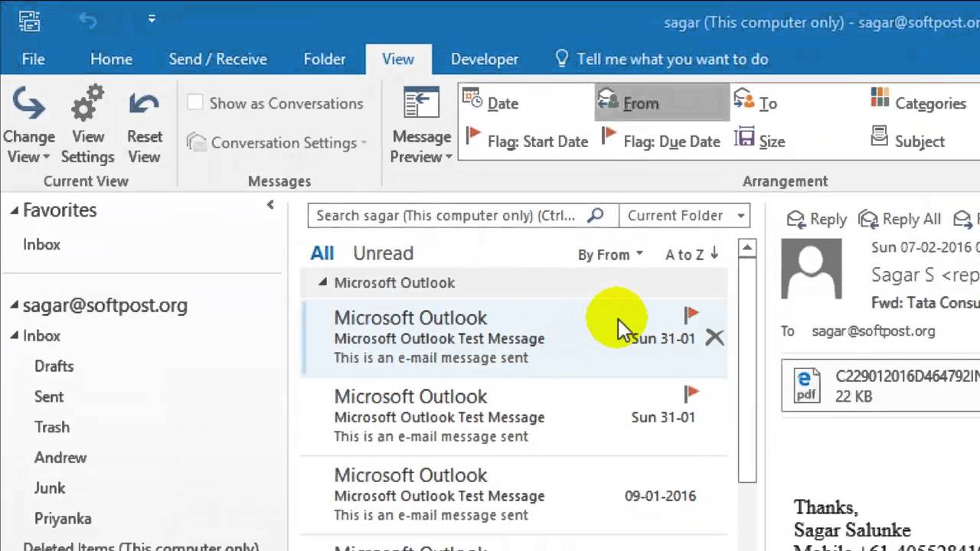Enable Show as Conversations checkbox
The image size is (980, 551).
pos(195,103)
